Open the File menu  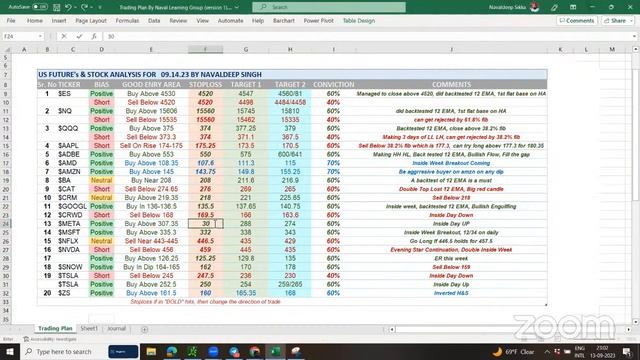[x=11, y=20]
